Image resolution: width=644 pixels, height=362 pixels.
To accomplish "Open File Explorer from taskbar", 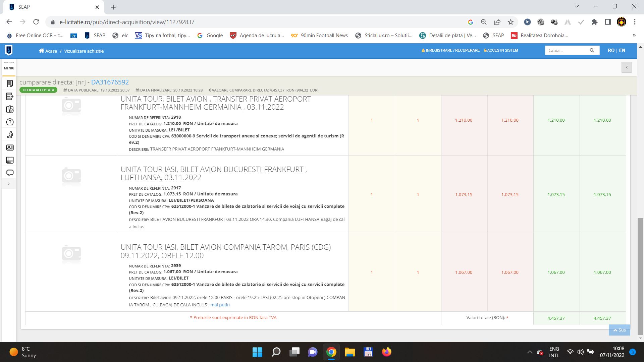I will click(x=350, y=352).
